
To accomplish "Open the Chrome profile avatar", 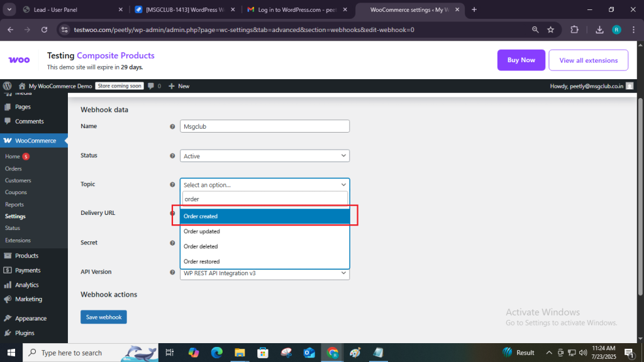I will click(616, 30).
